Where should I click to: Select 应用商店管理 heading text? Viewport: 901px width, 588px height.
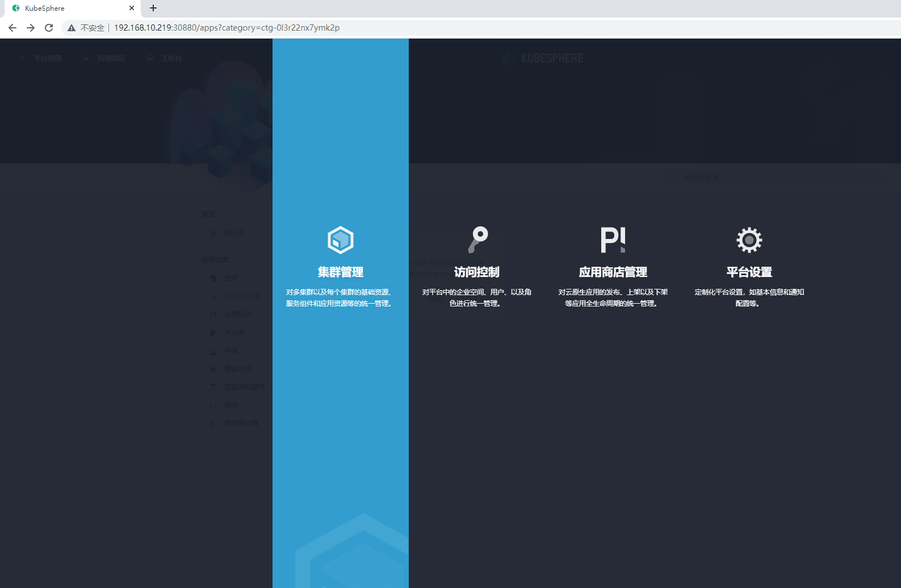point(613,272)
